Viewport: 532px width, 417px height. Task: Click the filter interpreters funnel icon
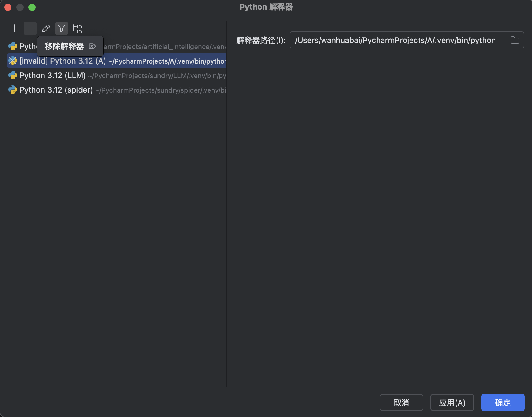click(61, 28)
